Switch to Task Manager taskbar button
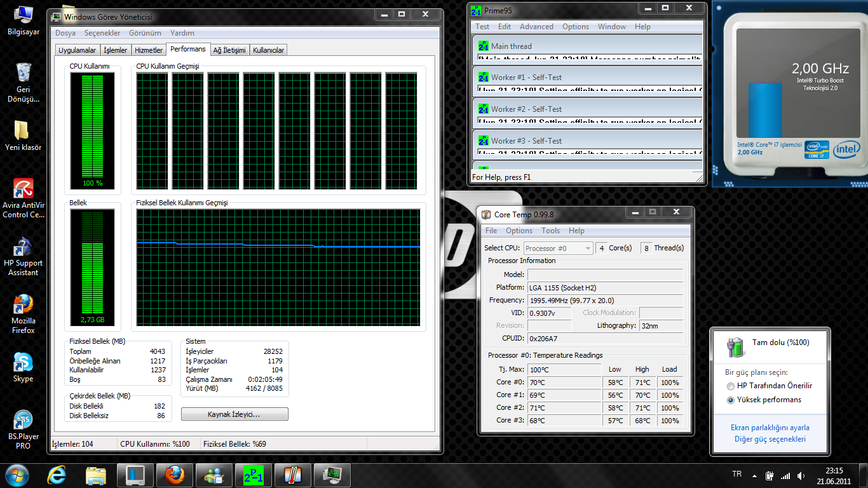The width and height of the screenshot is (868, 488). pyautogui.click(x=332, y=475)
